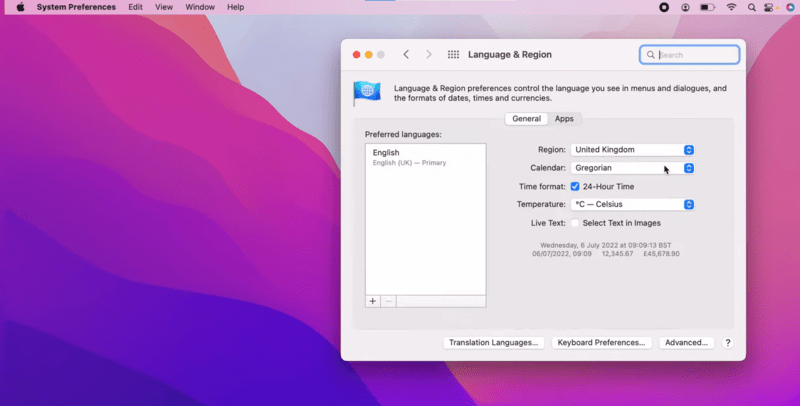Screen dimensions: 800x406
Task: Disable the 24-Hour Time checkbox
Action: click(x=575, y=187)
